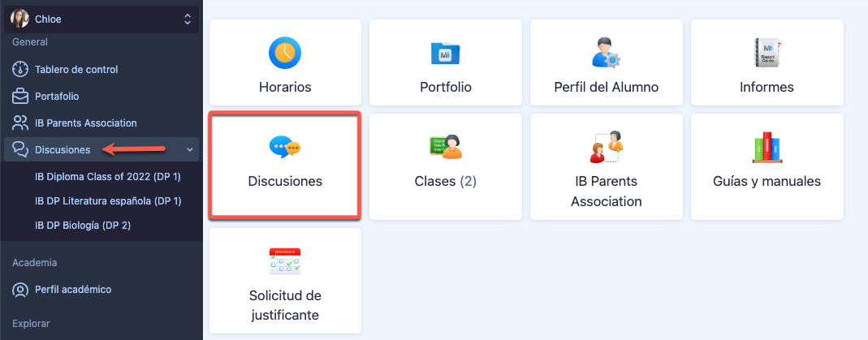Click the Tablero de control sidebar icon

click(20, 70)
